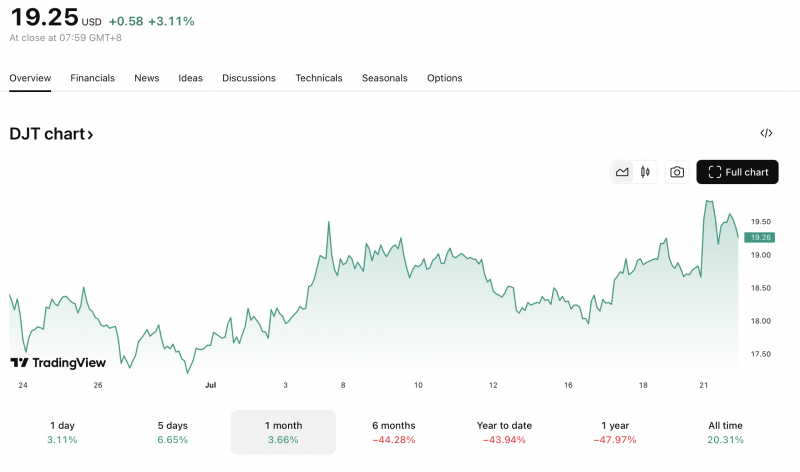Click the embed code icon
The image size is (800, 472).
click(766, 133)
